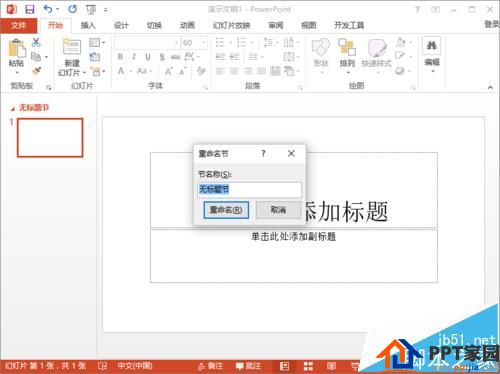Click the New Slide icon

(x=72, y=46)
